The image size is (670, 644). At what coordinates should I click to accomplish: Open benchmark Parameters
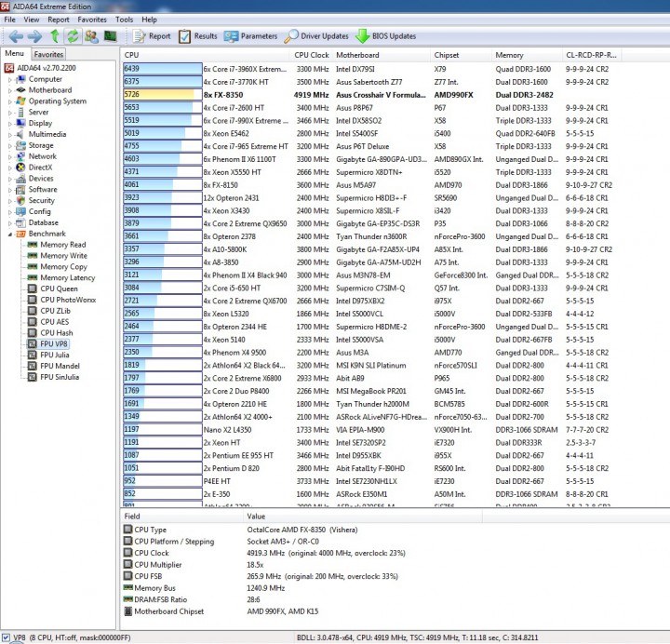[x=251, y=36]
